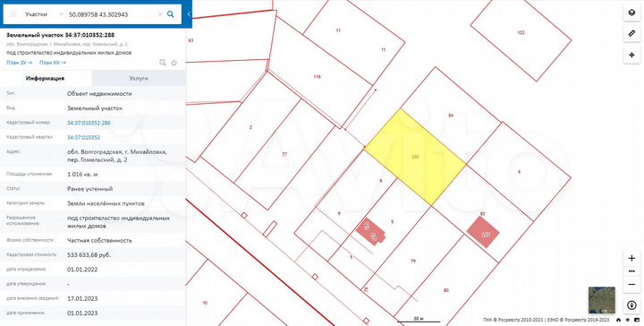Image resolution: width=644 pixels, height=326 pixels.
Task: Click the value '1 016 кв. м'
Action: click(x=82, y=175)
